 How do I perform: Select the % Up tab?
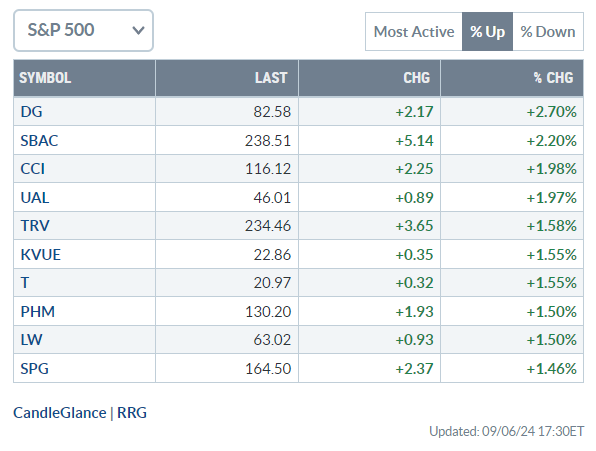(487, 32)
